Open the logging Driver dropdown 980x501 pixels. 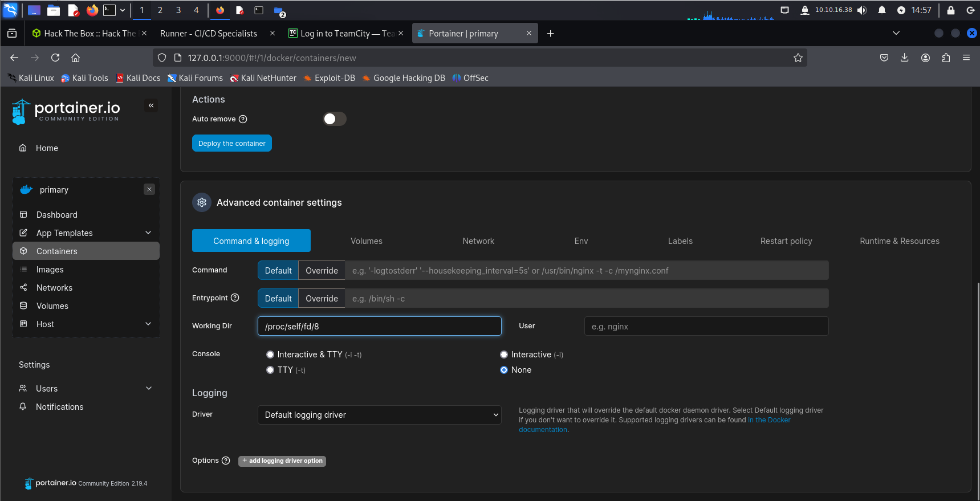click(x=379, y=415)
